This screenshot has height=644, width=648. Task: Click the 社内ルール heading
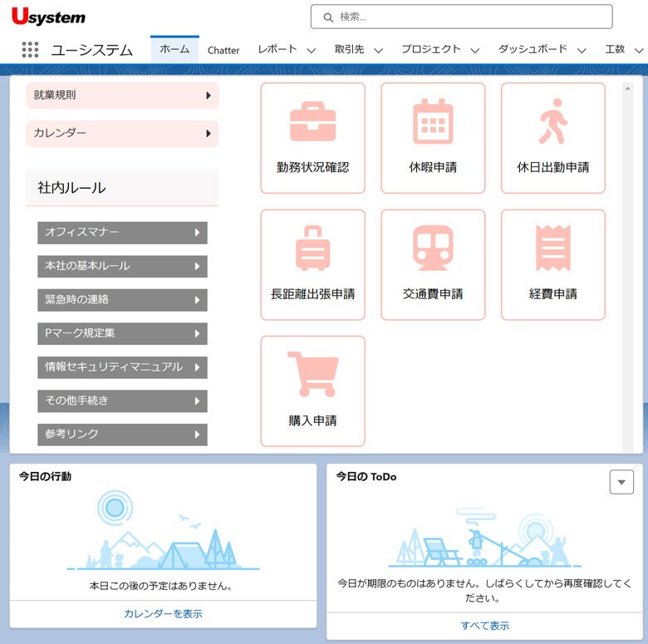pyautogui.click(x=71, y=188)
